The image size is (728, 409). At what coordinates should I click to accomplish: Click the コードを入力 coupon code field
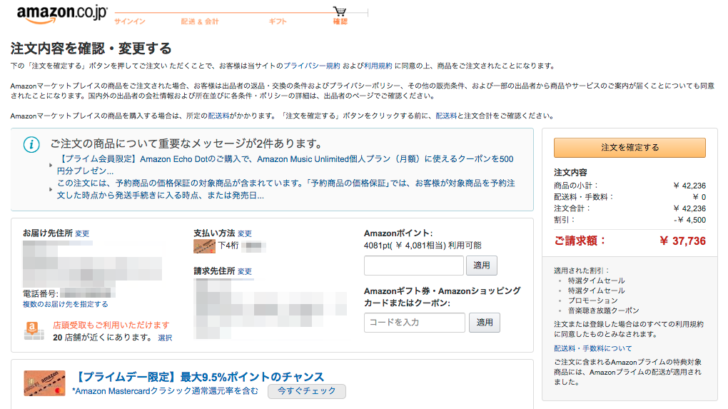(415, 322)
